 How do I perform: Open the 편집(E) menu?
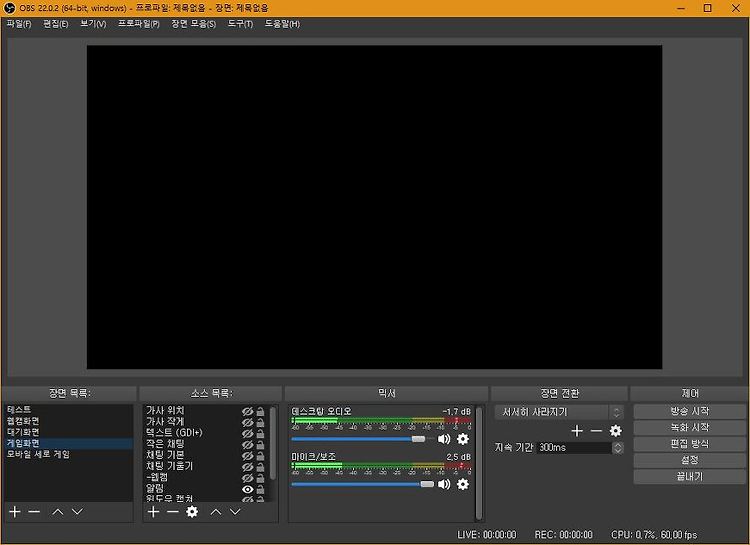pyautogui.click(x=55, y=23)
